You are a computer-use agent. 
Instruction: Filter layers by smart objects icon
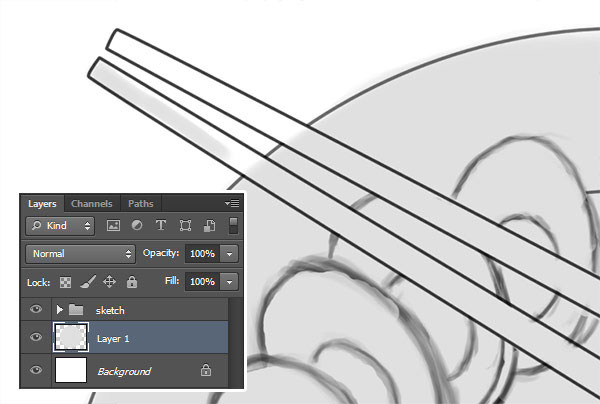click(x=209, y=225)
